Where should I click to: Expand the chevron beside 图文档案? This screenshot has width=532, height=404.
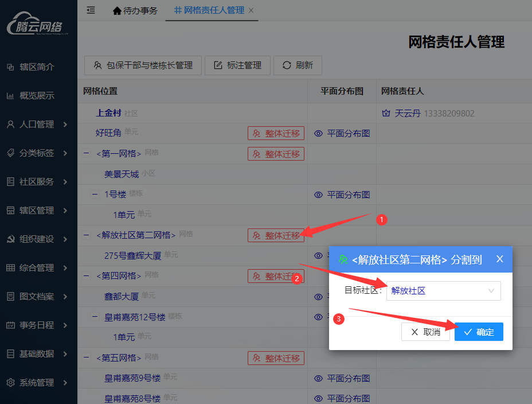(x=65, y=297)
